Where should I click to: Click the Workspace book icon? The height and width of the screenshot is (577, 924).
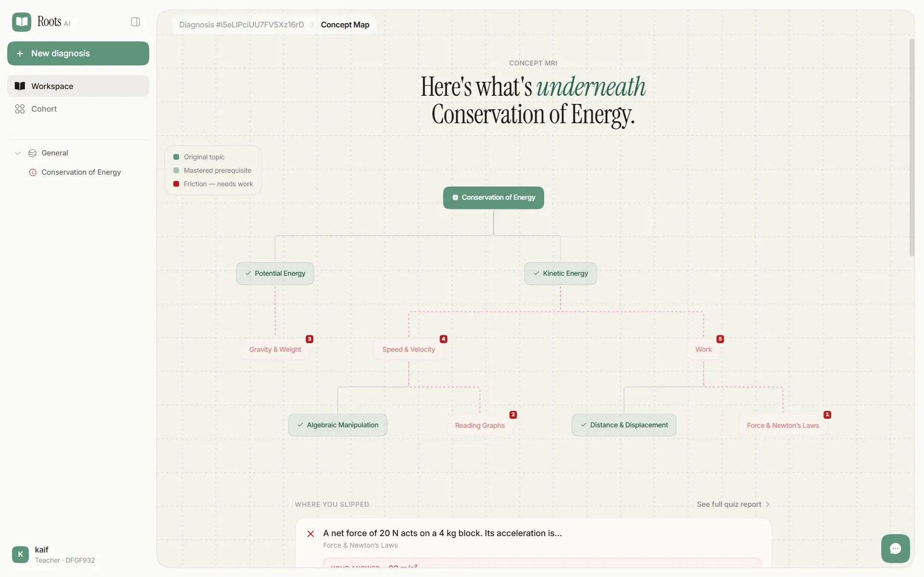point(20,86)
